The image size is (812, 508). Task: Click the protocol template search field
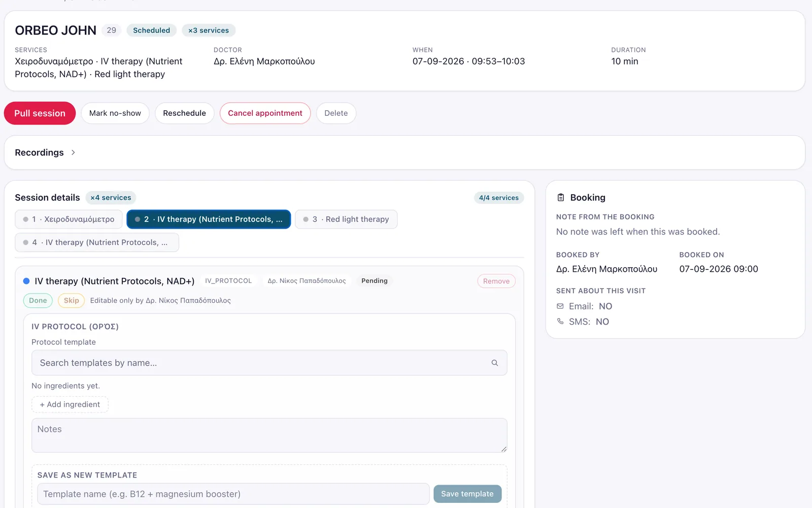[x=269, y=363]
